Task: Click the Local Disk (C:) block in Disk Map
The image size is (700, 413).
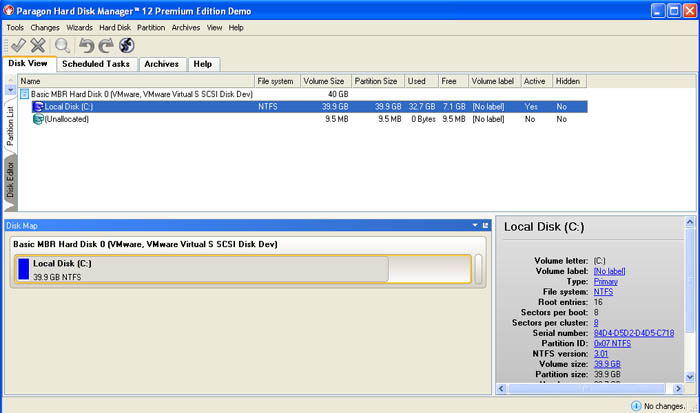Action: (243, 269)
